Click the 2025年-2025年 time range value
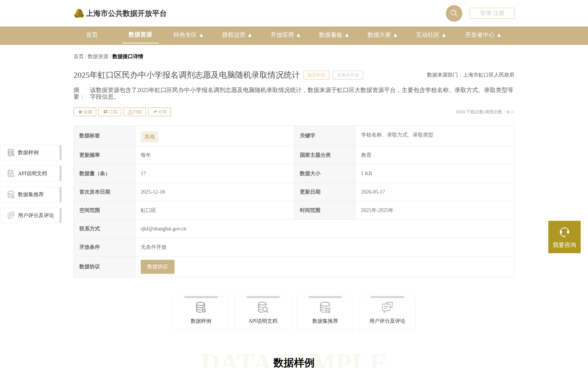588x368 pixels. click(x=377, y=210)
